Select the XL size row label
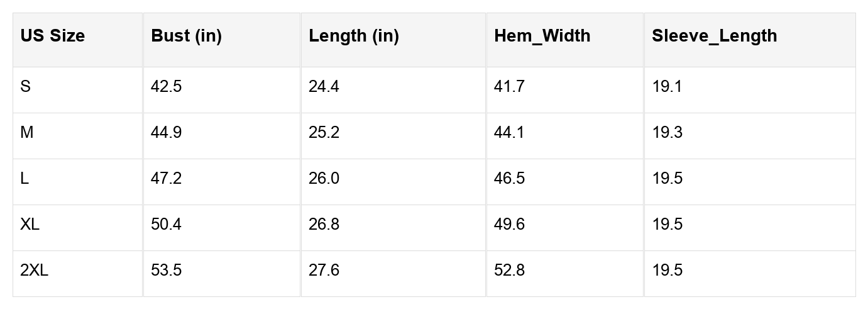 [x=30, y=225]
